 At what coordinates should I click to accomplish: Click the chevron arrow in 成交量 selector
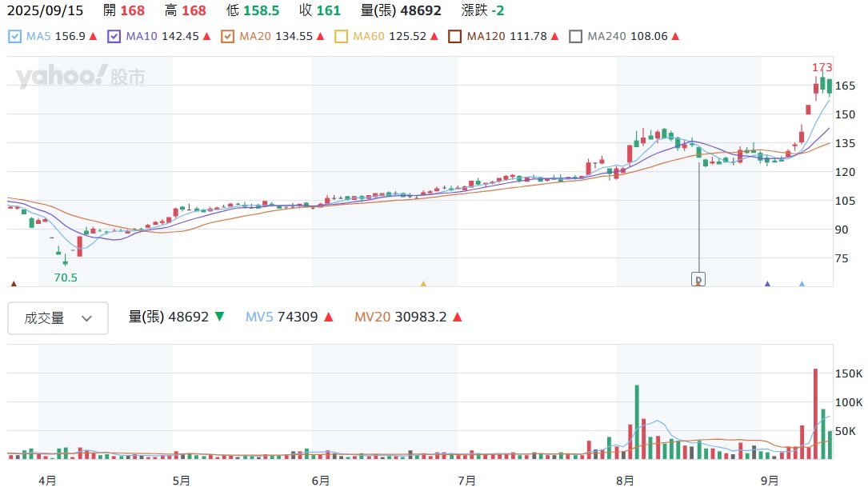(87, 318)
